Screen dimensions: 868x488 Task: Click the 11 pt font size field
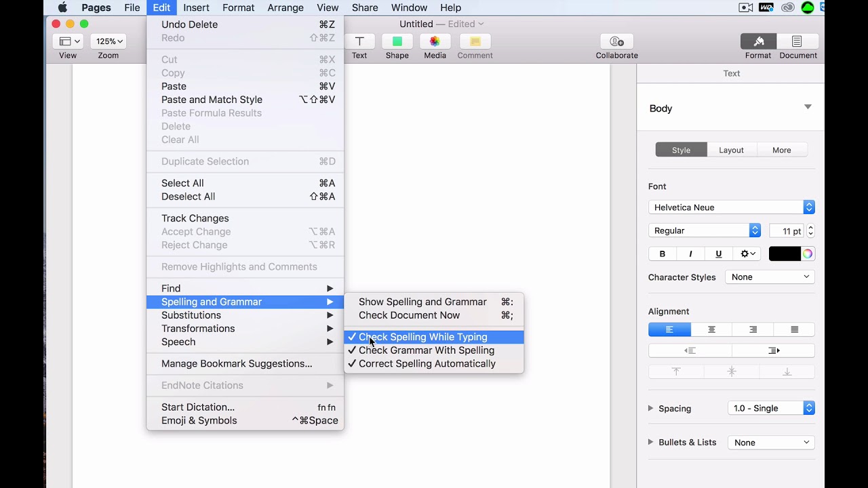tap(787, 230)
